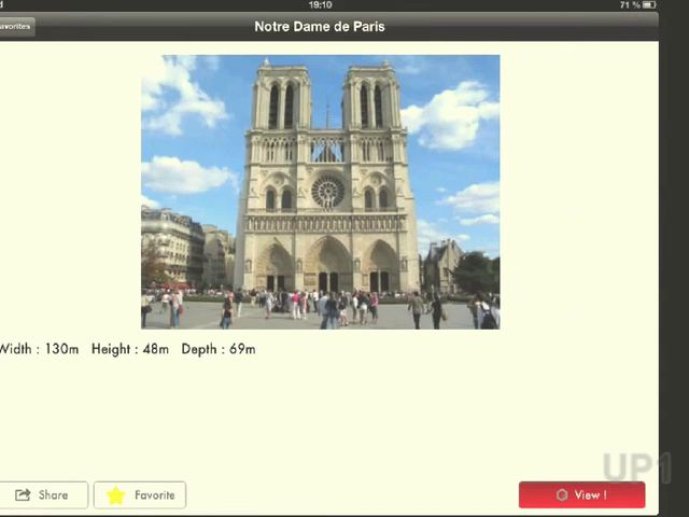Tap the Width : 130m text

tap(39, 349)
